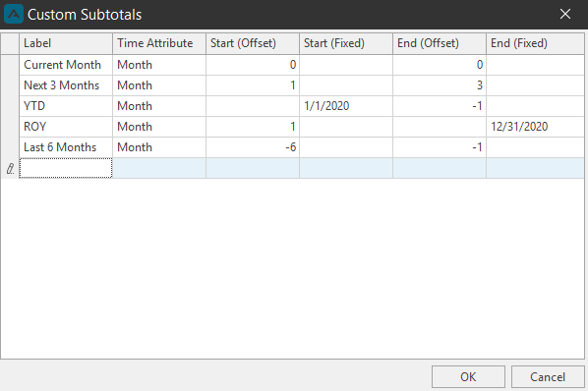This screenshot has height=391, width=588.
Task: Click empty Start (Offset) cell in YTD row
Action: pyautogui.click(x=253, y=106)
